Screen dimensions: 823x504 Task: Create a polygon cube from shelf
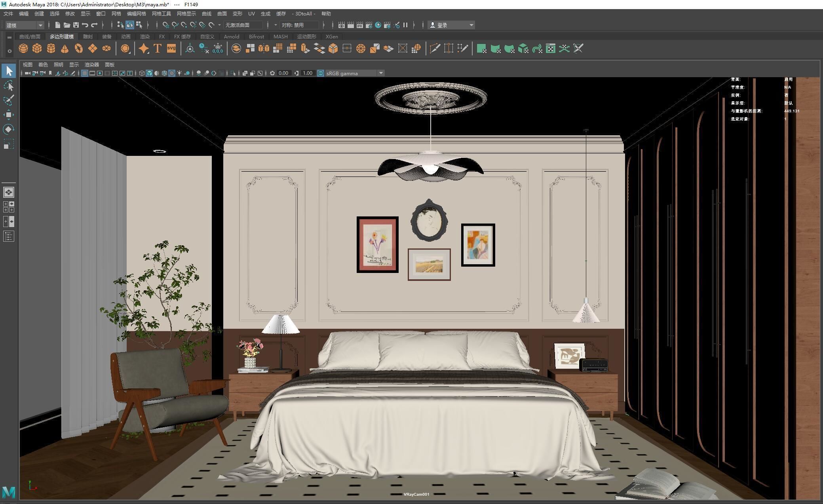pos(37,49)
